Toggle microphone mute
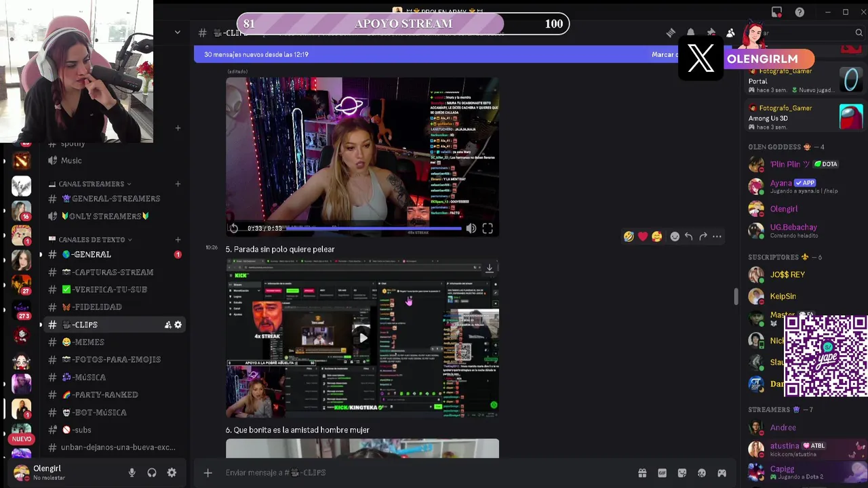 click(132, 473)
